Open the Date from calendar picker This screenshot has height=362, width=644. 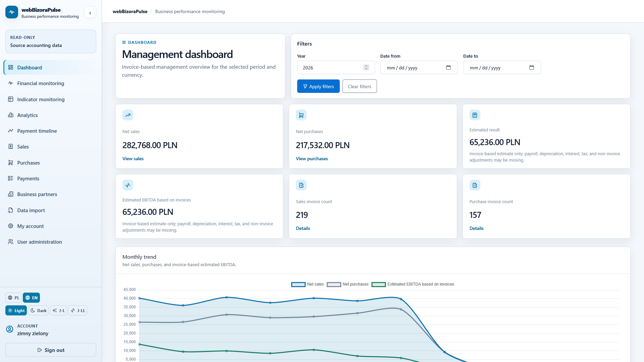pyautogui.click(x=448, y=67)
